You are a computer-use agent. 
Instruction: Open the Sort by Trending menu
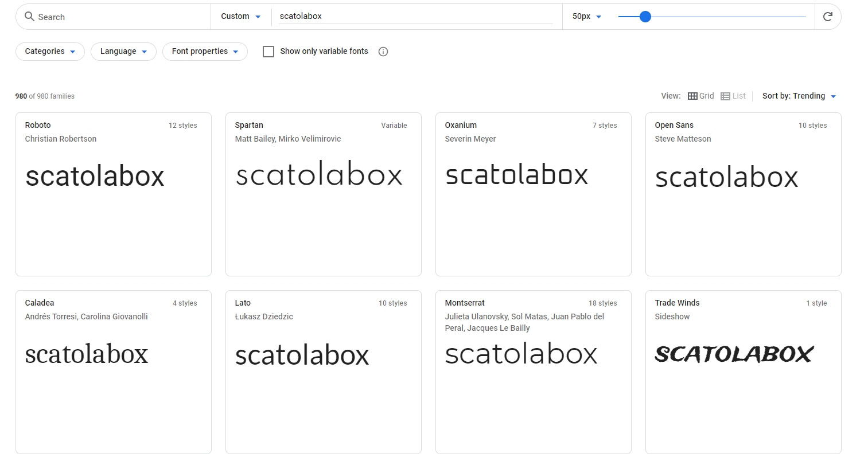click(799, 96)
